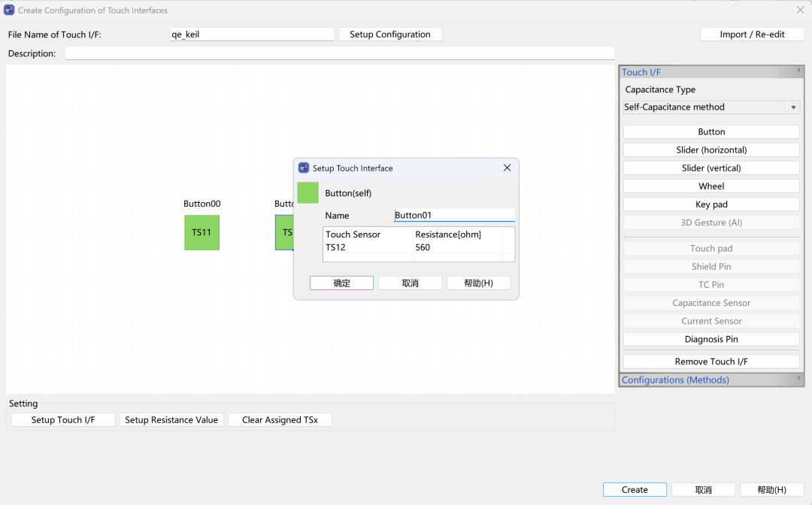The width and height of the screenshot is (812, 505).
Task: Click the Create button
Action: 635,490
